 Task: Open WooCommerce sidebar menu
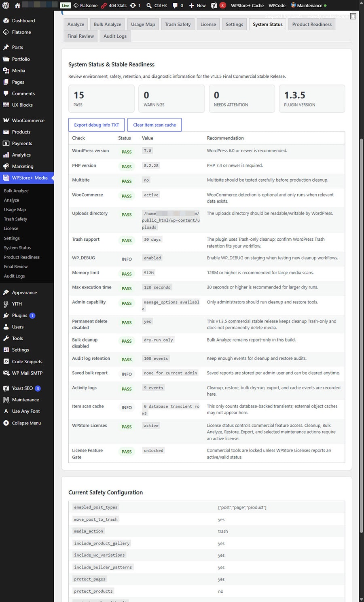click(28, 121)
